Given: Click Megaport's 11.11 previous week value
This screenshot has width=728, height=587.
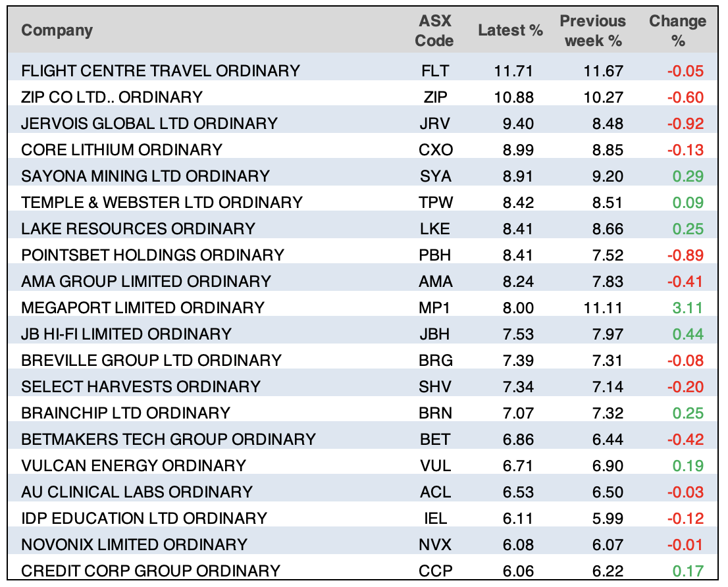Looking at the screenshot, I should [607, 307].
